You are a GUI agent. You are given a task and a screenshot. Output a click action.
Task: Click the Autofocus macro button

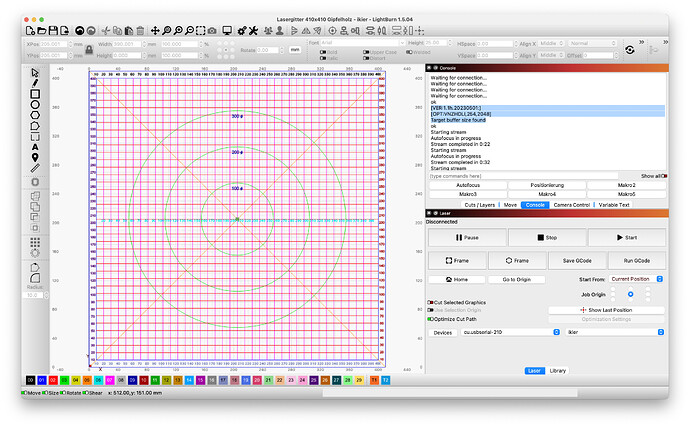pos(468,185)
